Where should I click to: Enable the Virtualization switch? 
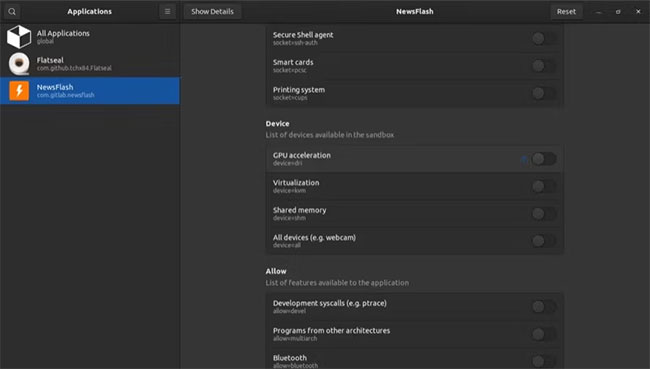coord(544,186)
